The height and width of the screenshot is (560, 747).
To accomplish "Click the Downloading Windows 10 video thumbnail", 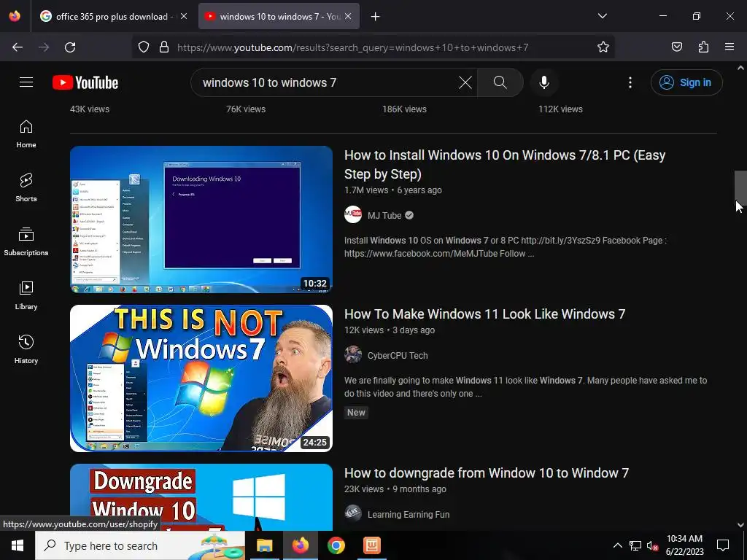I will click(201, 219).
